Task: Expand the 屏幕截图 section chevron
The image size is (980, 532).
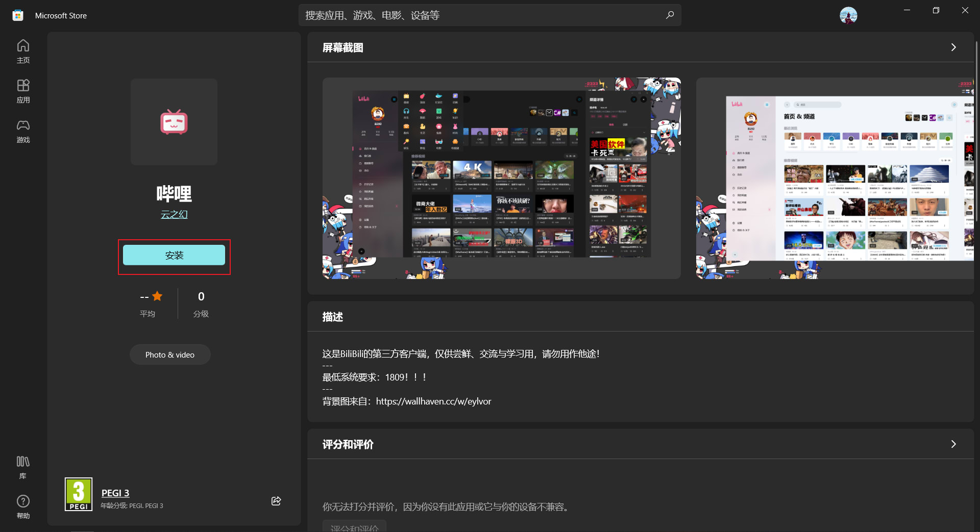Action: point(953,47)
